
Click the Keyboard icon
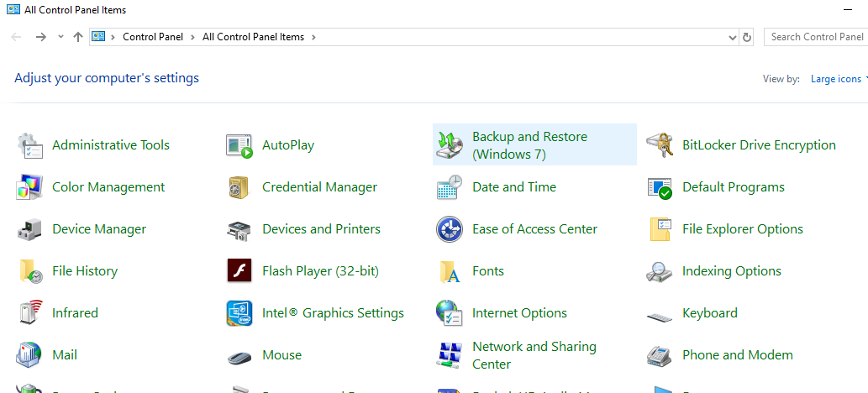point(660,316)
